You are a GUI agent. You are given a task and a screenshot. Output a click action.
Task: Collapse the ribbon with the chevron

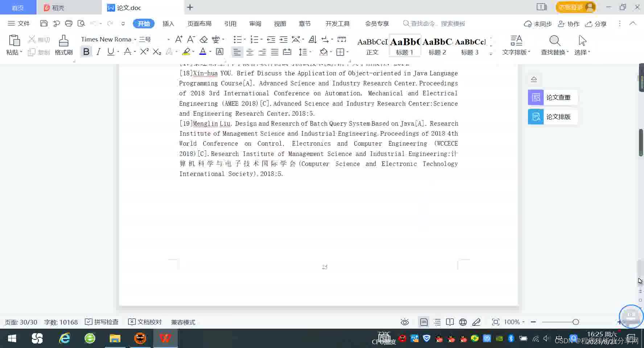tap(633, 24)
